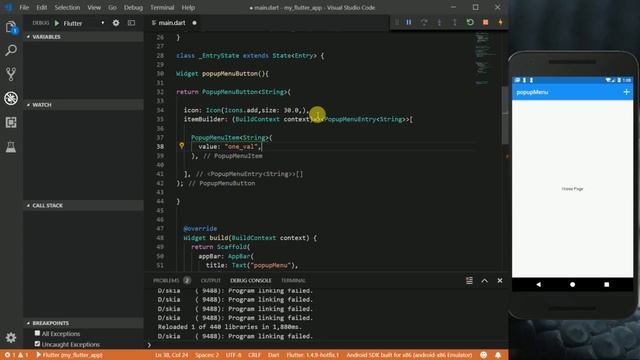Switch to the Debug Console tab
This screenshot has width=640, height=360.
tap(251, 280)
